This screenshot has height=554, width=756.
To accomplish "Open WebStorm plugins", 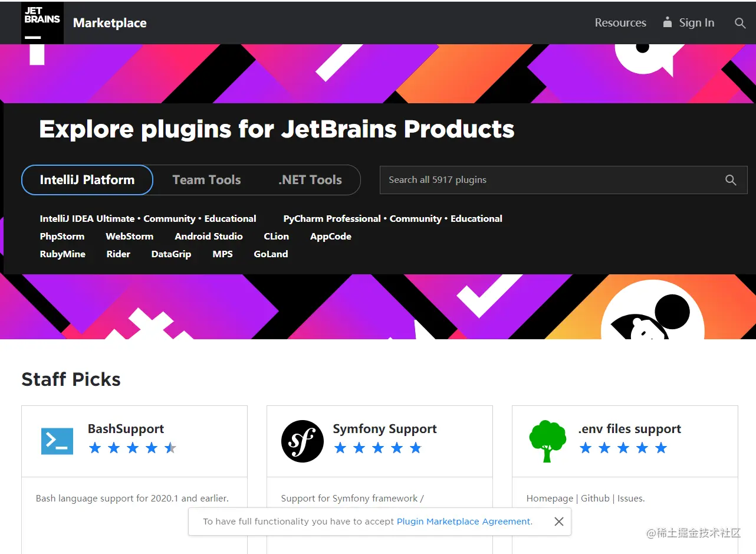I will coord(130,236).
